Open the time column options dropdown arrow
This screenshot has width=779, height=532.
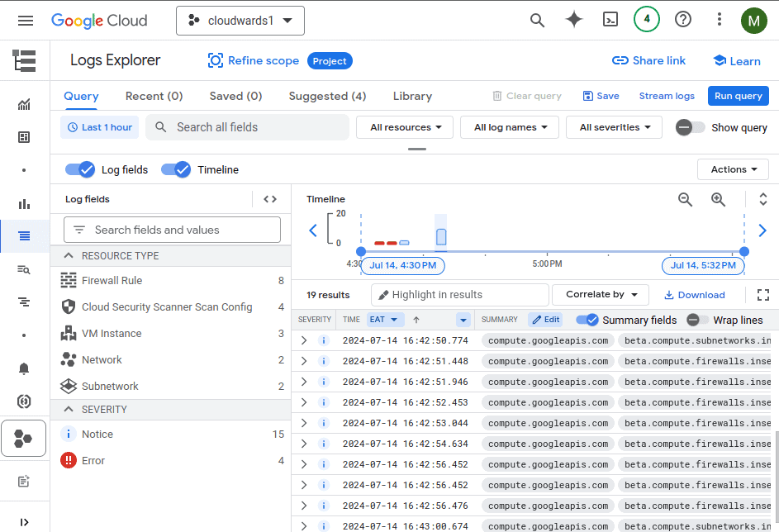click(x=463, y=320)
